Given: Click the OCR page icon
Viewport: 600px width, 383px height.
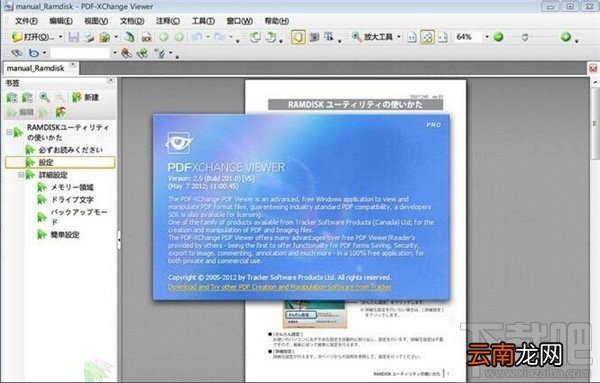Looking at the screenshot, I should click(147, 37).
